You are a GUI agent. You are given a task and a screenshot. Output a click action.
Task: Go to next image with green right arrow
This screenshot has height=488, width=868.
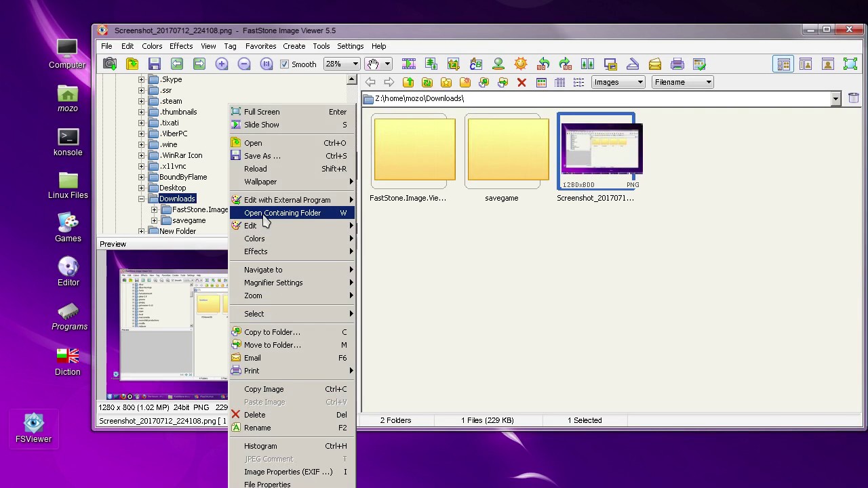tap(199, 64)
